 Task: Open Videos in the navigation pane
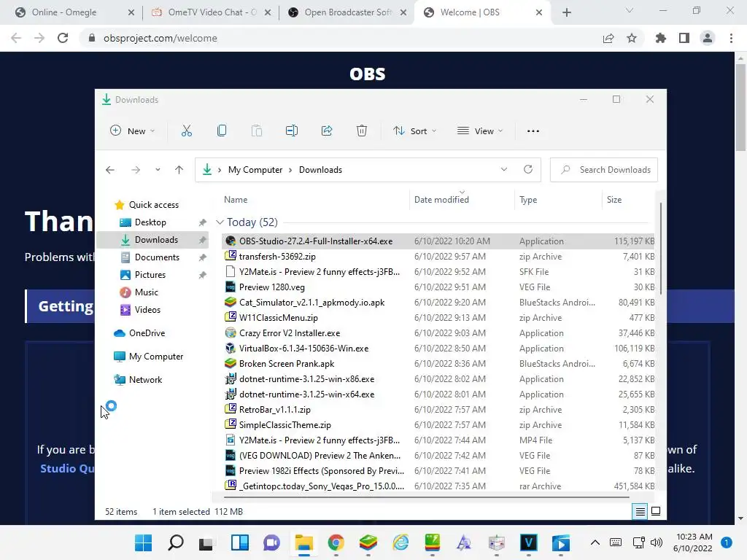(x=147, y=310)
